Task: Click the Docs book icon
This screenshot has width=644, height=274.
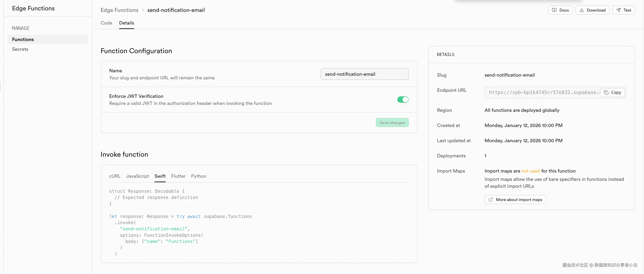Action: [x=554, y=10]
